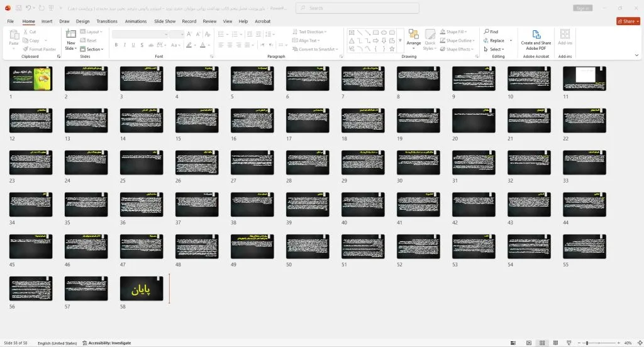Open the File menu
Screen dimensions: 644x347
(10, 21)
